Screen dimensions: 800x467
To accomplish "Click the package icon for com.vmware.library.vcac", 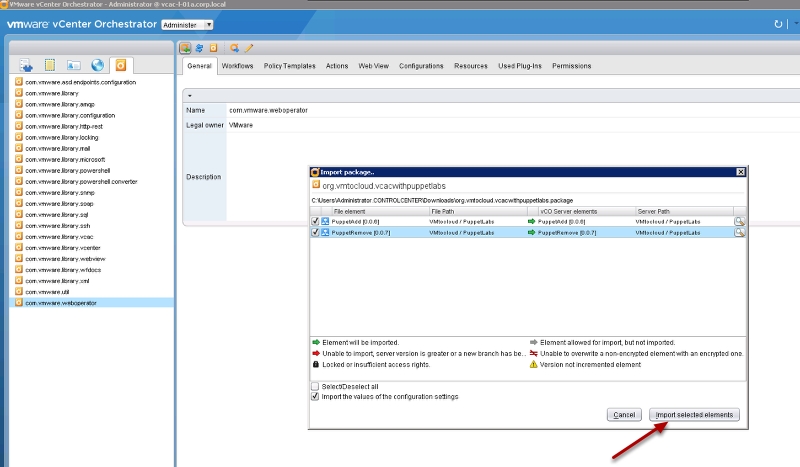I will 19,236.
